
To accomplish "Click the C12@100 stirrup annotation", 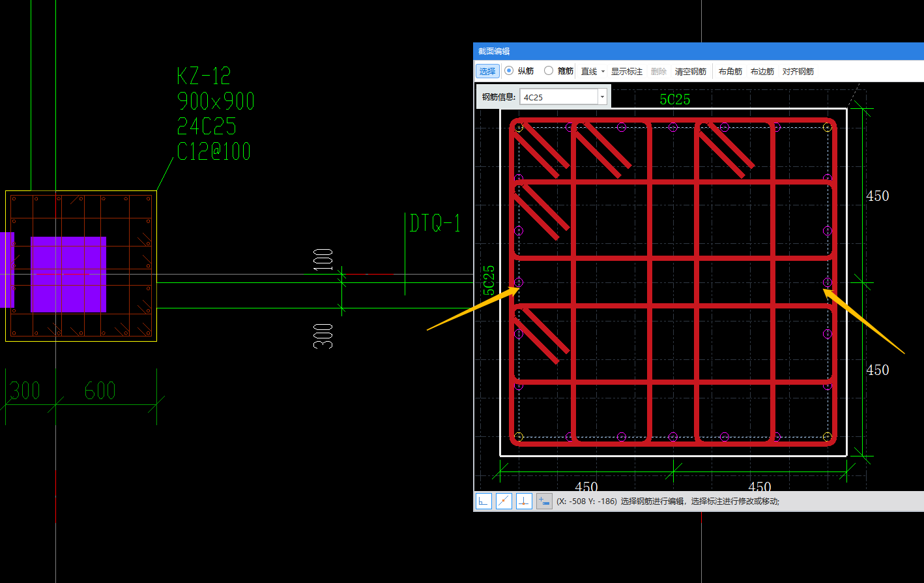I will tap(214, 151).
